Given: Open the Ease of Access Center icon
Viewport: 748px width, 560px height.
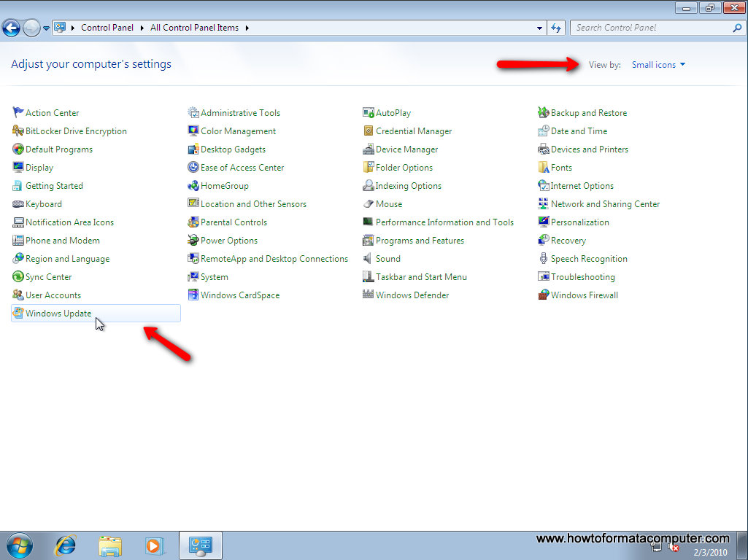Looking at the screenshot, I should [193, 167].
